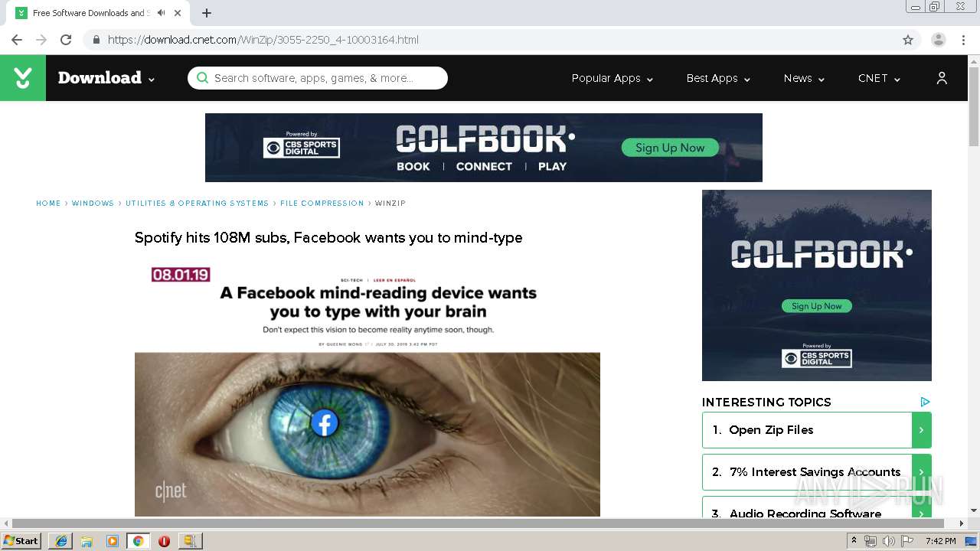The height and width of the screenshot is (551, 980).
Task: Click the search magnifier icon
Action: tap(202, 78)
